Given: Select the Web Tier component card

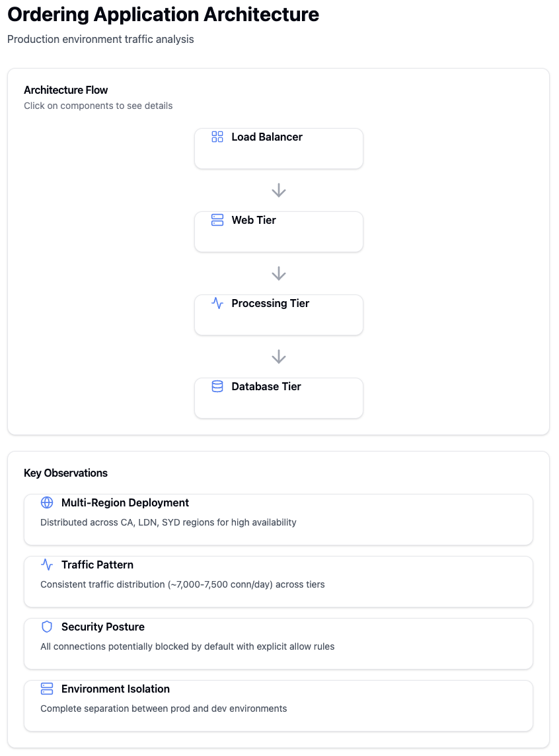Looking at the screenshot, I should click(x=279, y=232).
